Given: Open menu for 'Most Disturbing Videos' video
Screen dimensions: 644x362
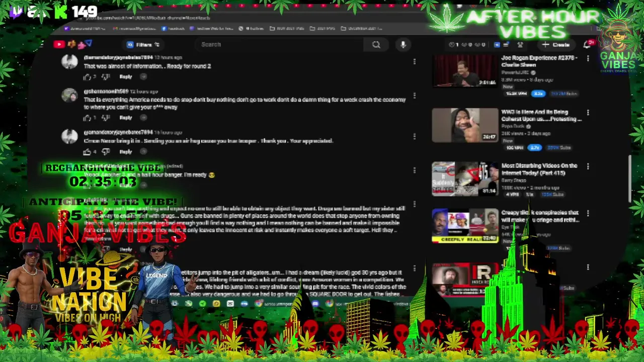Looking at the screenshot, I should coord(588,166).
